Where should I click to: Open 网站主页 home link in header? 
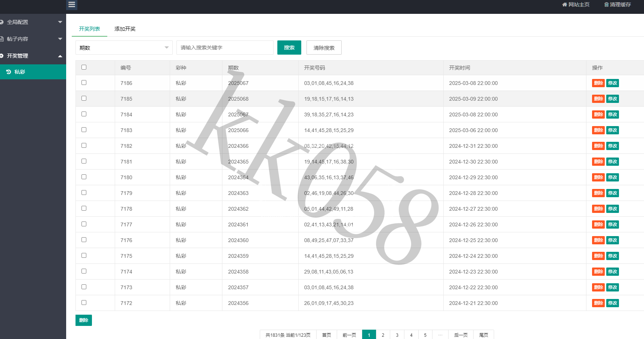pyautogui.click(x=576, y=4)
